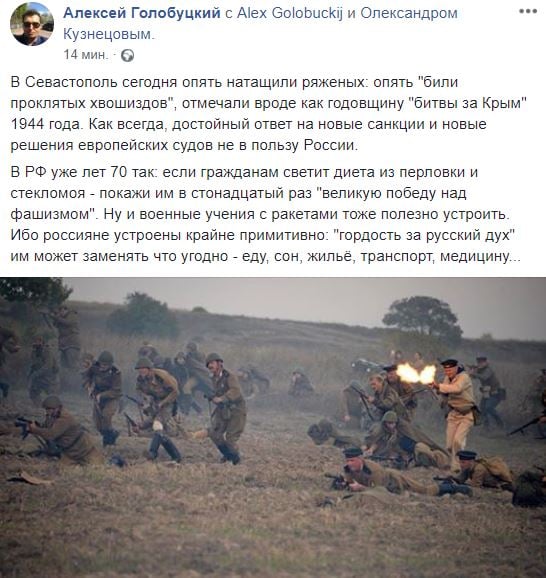Image resolution: width=546 pixels, height=578 pixels.
Task: Click the dark tree at photo's top-left corner
Action: (35, 295)
